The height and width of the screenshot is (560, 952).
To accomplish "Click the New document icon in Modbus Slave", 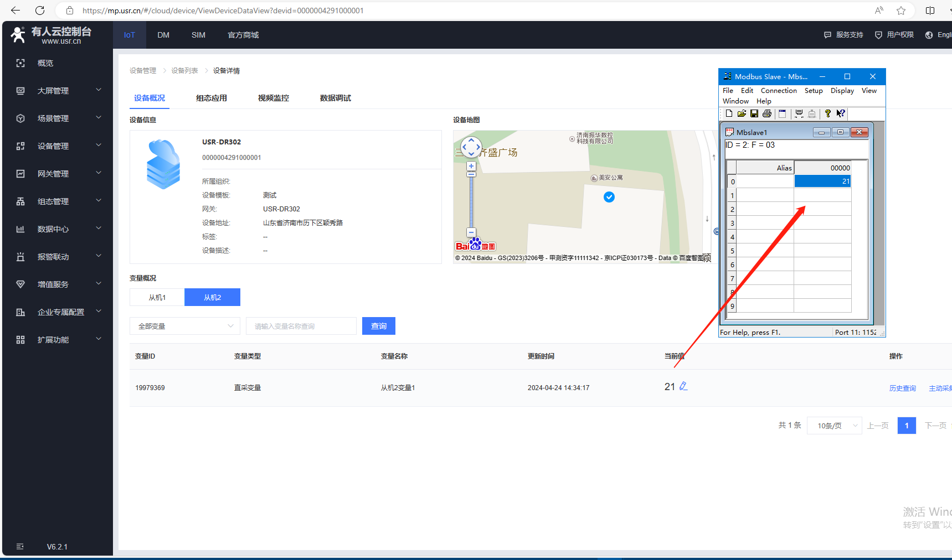I will [x=729, y=113].
